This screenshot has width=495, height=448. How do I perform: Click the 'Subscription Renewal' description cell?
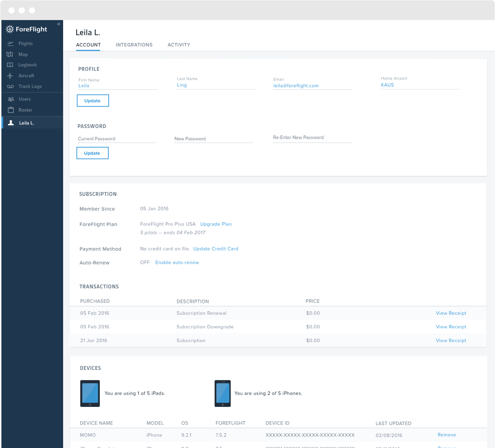(202, 313)
